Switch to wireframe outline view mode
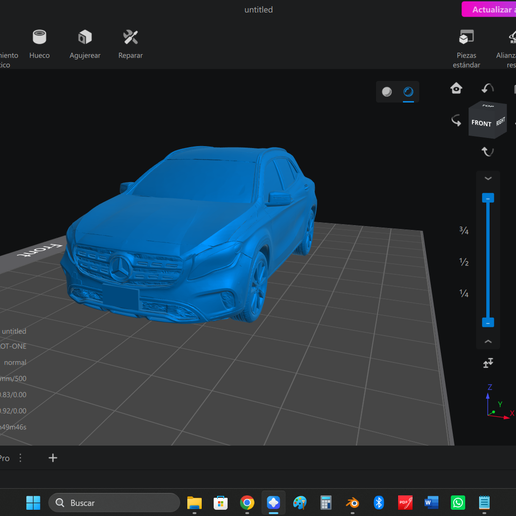The height and width of the screenshot is (516, 516). (x=408, y=92)
